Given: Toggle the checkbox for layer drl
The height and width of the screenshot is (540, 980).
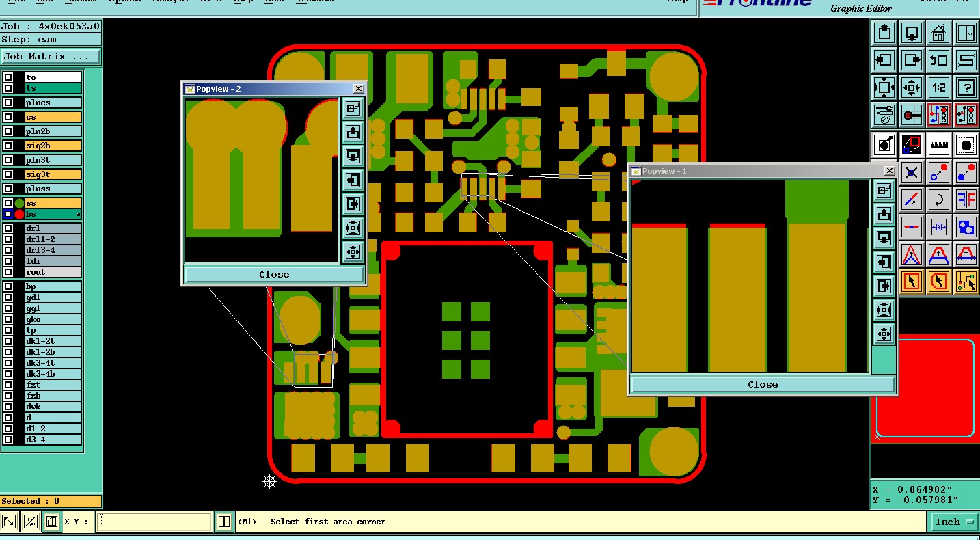Looking at the screenshot, I should 8,228.
